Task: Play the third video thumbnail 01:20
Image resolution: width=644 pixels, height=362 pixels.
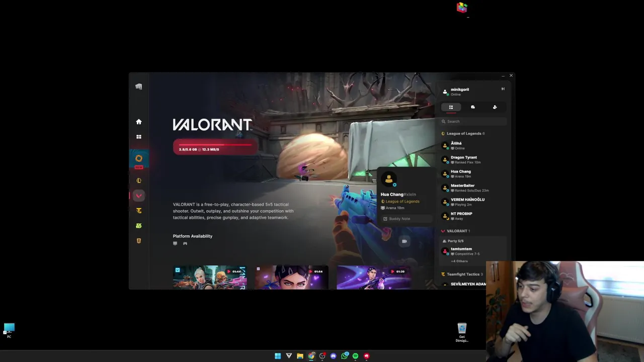Action: click(x=373, y=278)
